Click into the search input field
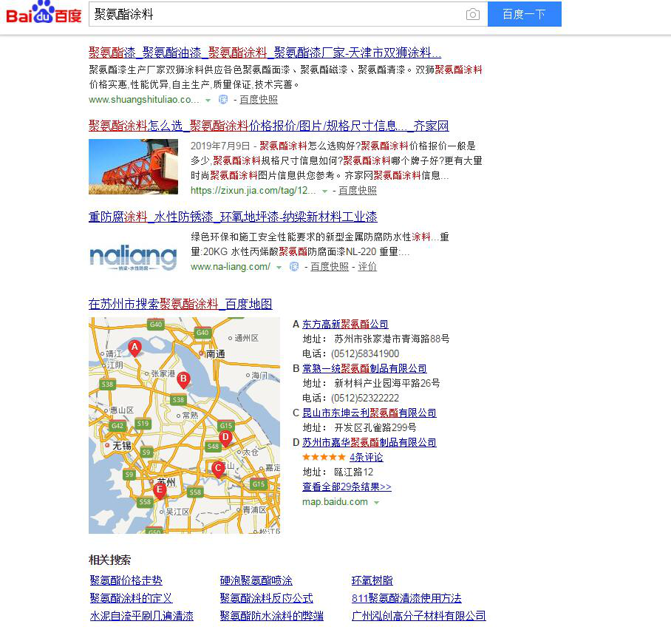The image size is (671, 644). (273, 14)
